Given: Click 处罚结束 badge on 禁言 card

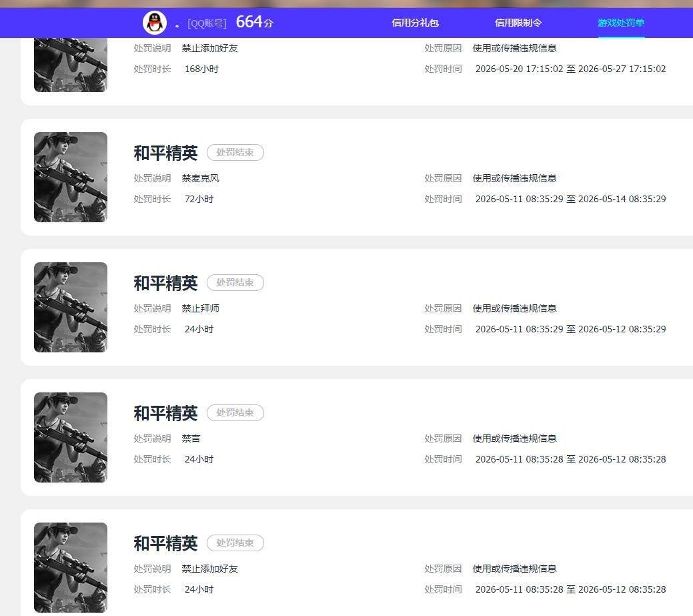Looking at the screenshot, I should coord(235,412).
